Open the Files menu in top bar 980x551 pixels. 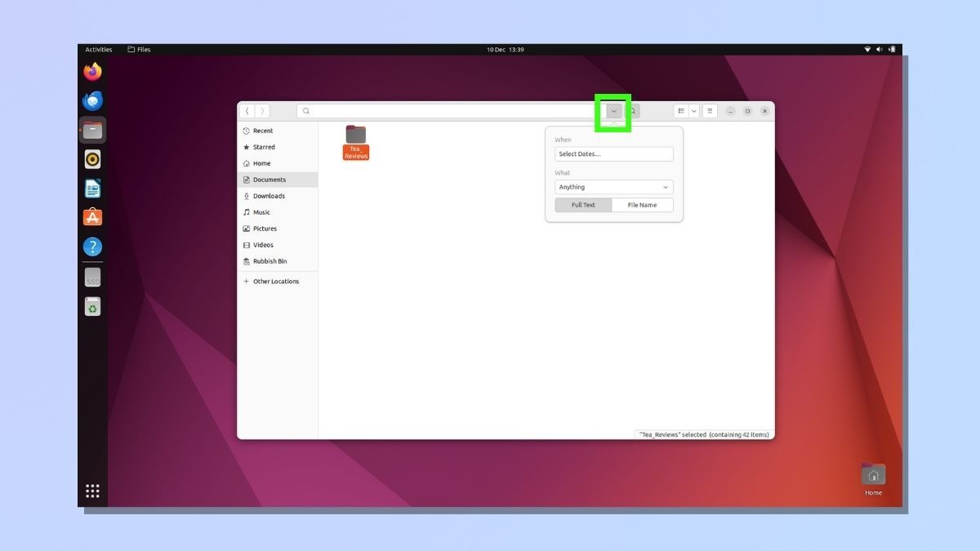click(139, 49)
